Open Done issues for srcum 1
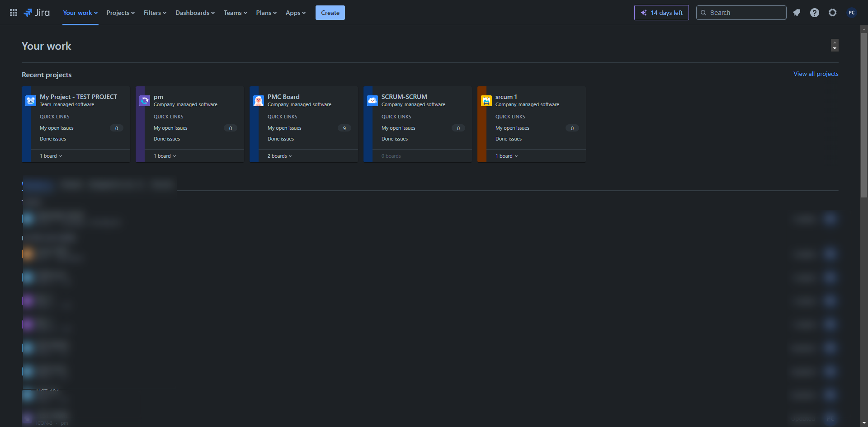 point(509,139)
